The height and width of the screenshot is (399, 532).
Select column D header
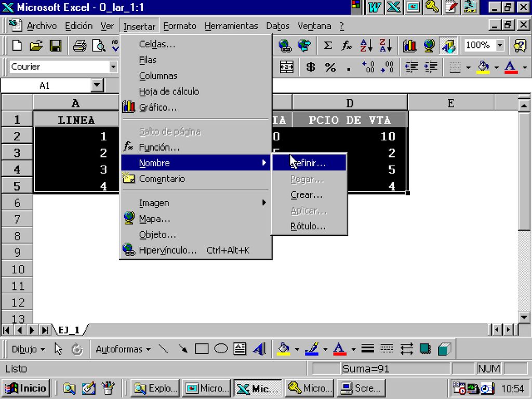[x=350, y=103]
